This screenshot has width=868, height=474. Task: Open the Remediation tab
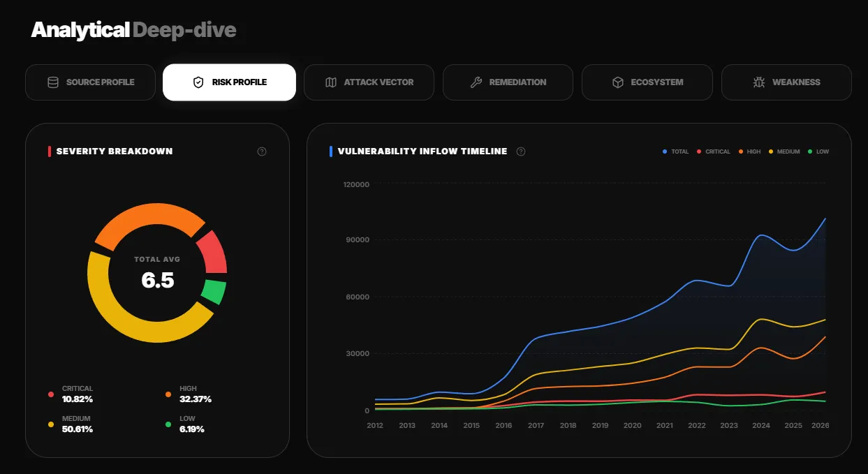click(508, 82)
